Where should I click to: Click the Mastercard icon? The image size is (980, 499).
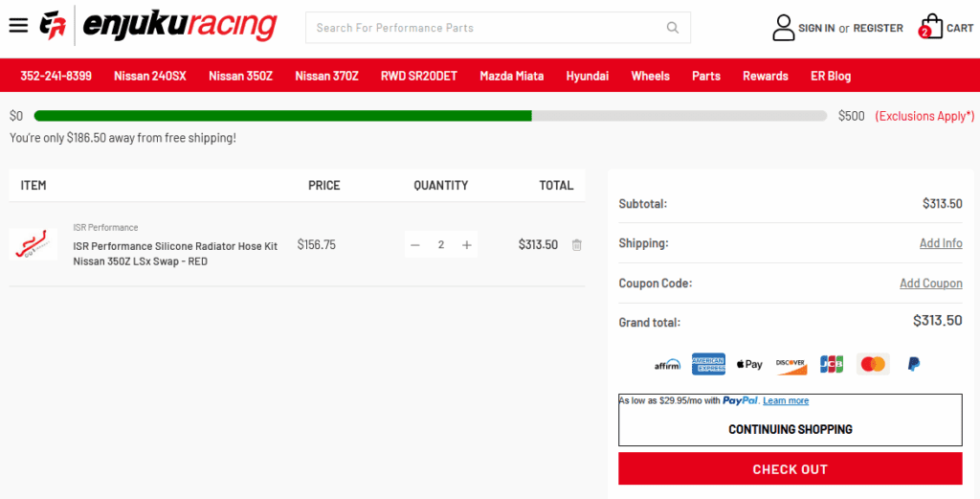[873, 364]
